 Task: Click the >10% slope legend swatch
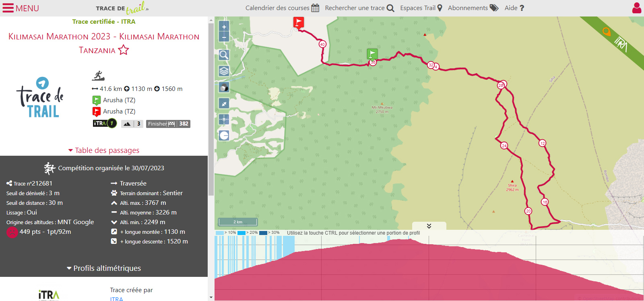pyautogui.click(x=219, y=233)
